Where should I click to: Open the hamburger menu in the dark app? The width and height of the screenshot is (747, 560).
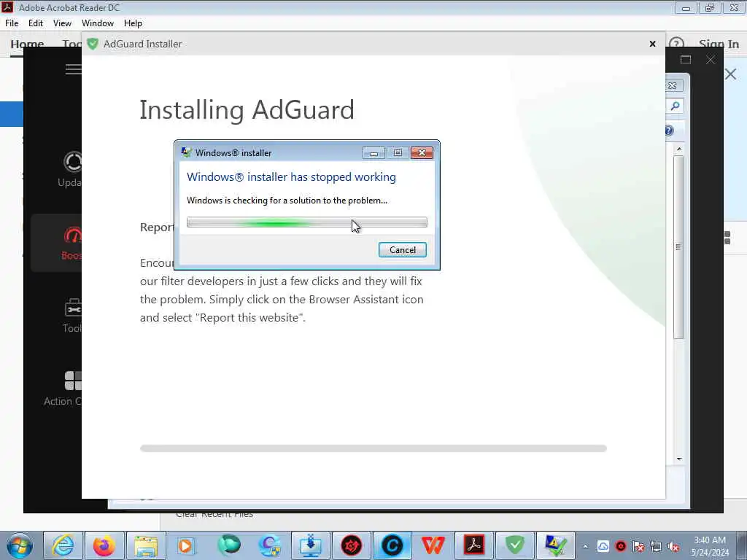point(74,69)
